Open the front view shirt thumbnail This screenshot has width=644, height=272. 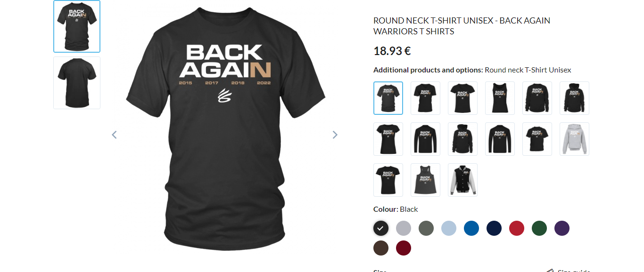click(77, 26)
